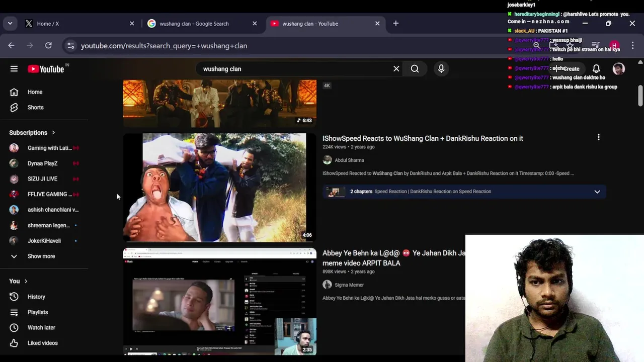Close the wushang clan YouTube tab
The image size is (644, 362).
coord(377,24)
